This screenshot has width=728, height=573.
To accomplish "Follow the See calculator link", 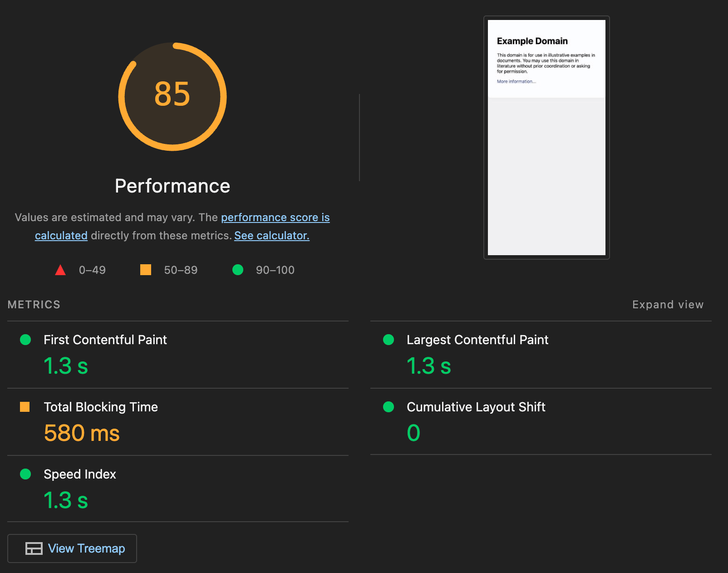I will click(x=271, y=236).
